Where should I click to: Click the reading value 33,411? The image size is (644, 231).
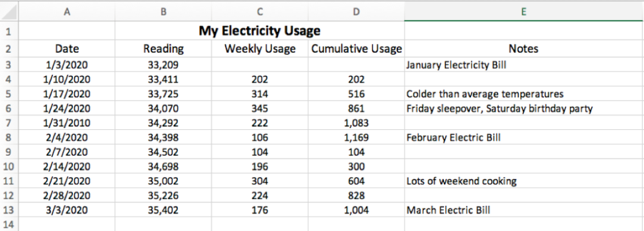pos(164,80)
